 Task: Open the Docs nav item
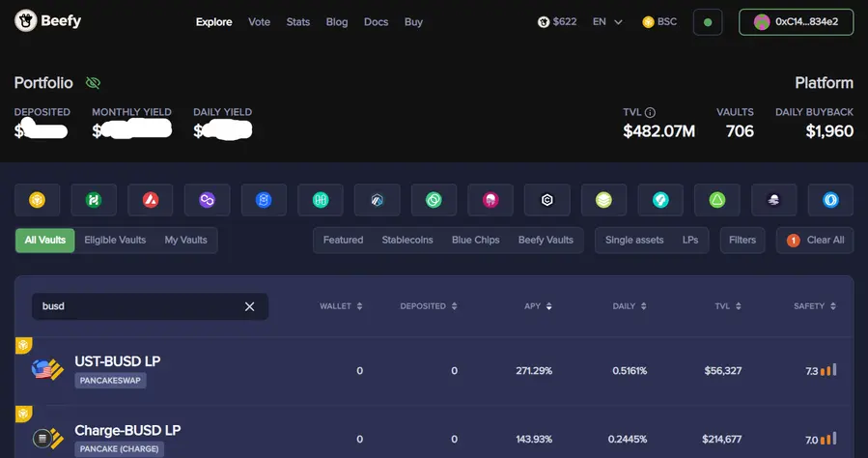point(376,22)
